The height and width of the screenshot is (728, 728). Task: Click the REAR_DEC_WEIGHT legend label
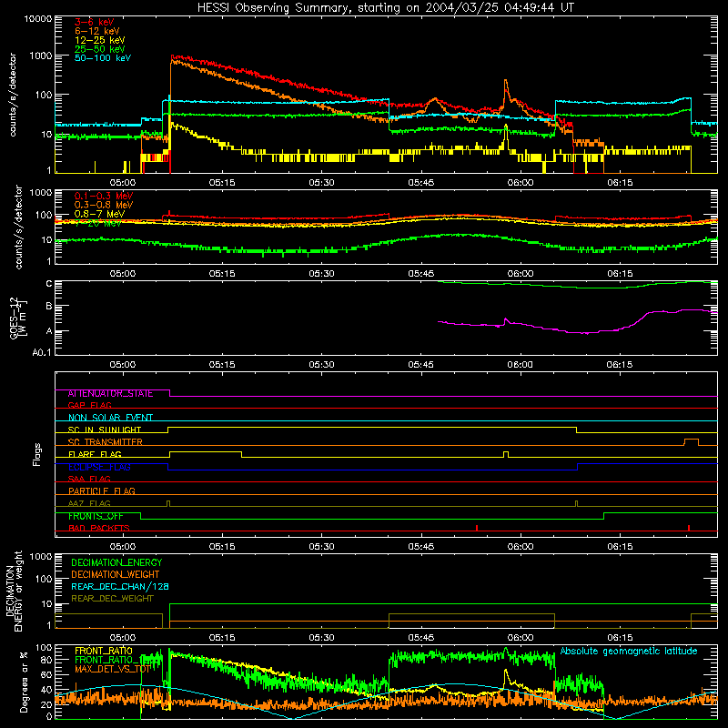(112, 599)
